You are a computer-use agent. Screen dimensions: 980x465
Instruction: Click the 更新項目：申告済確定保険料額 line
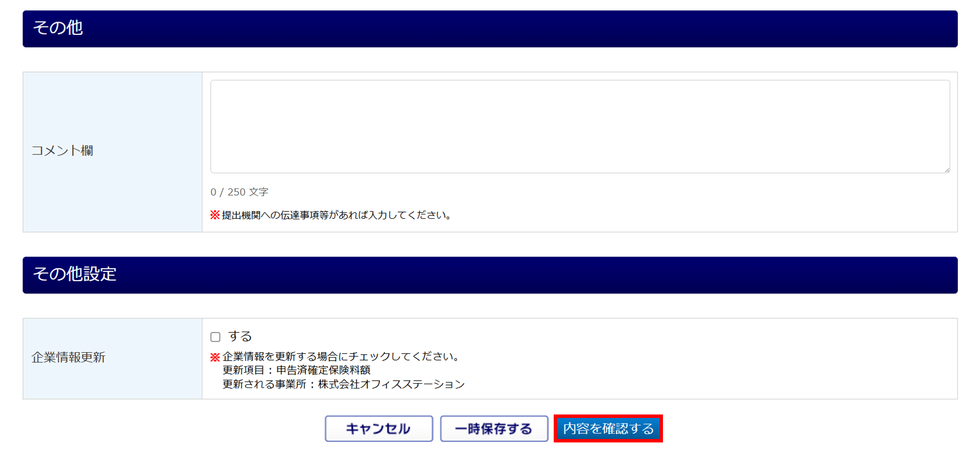(296, 370)
